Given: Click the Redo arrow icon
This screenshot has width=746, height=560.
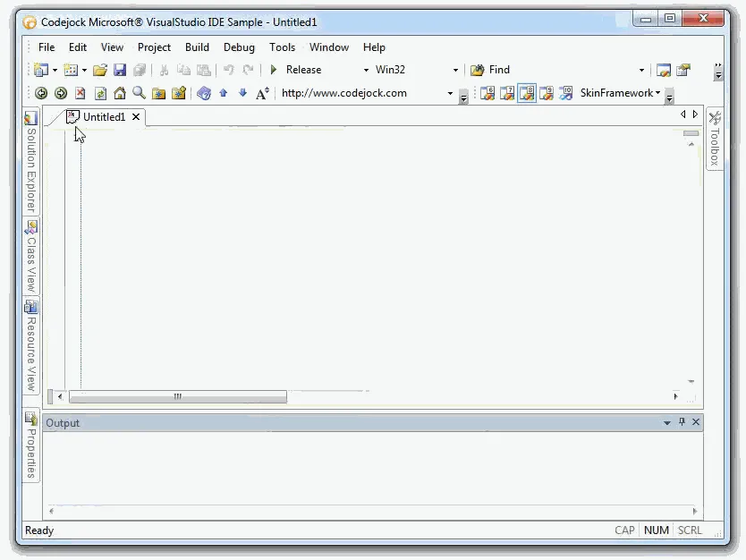Looking at the screenshot, I should (248, 70).
